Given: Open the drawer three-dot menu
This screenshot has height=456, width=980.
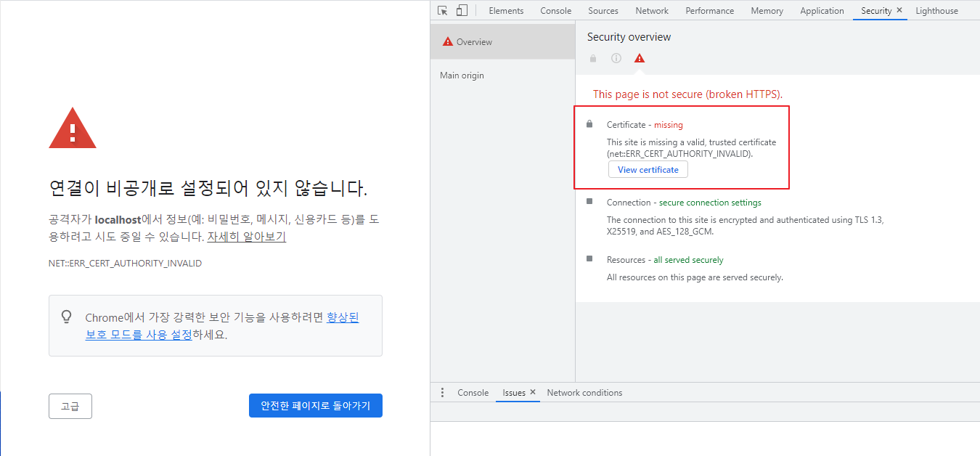Looking at the screenshot, I should (x=442, y=393).
